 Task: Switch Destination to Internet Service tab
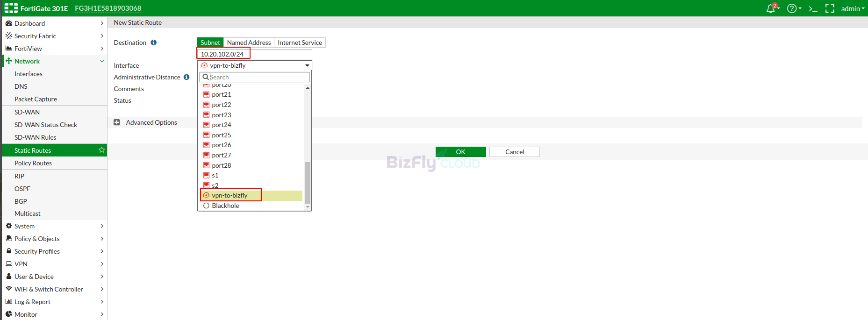(x=300, y=43)
